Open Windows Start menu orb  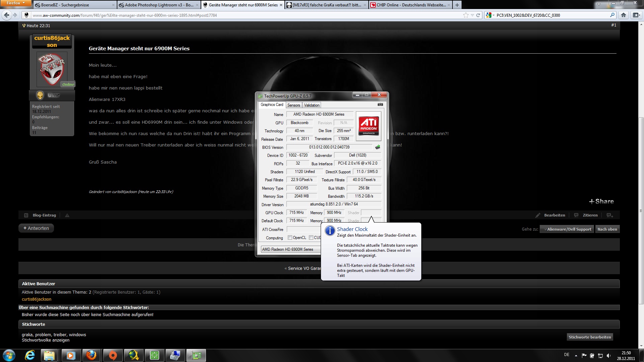(9, 355)
